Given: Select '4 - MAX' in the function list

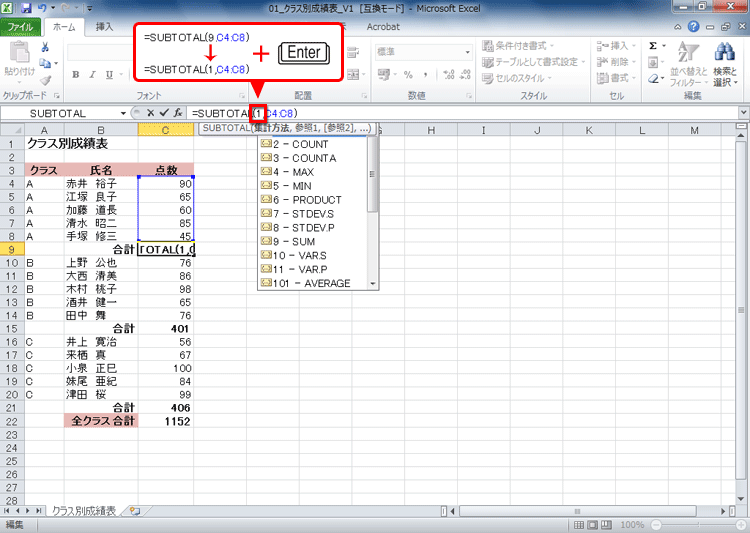Looking at the screenshot, I should point(313,172).
